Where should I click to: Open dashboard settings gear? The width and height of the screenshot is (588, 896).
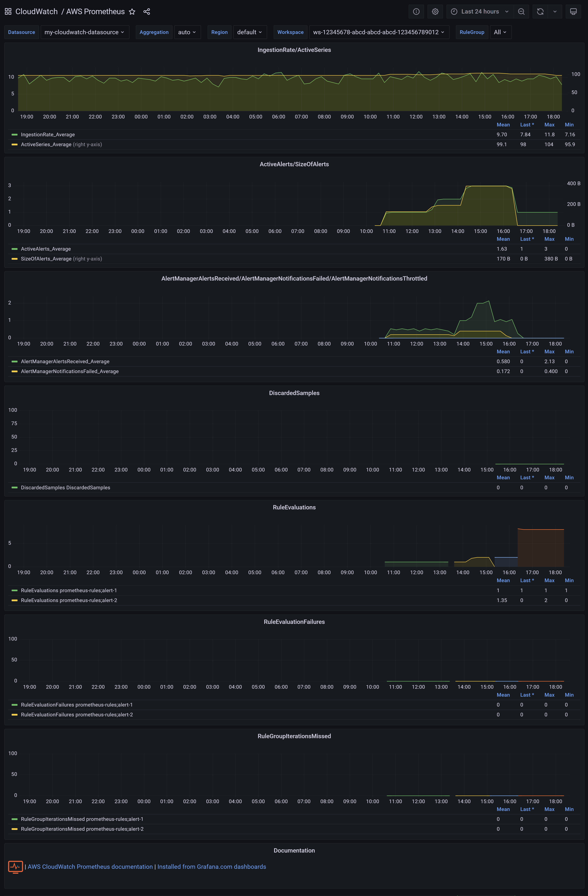coord(435,12)
